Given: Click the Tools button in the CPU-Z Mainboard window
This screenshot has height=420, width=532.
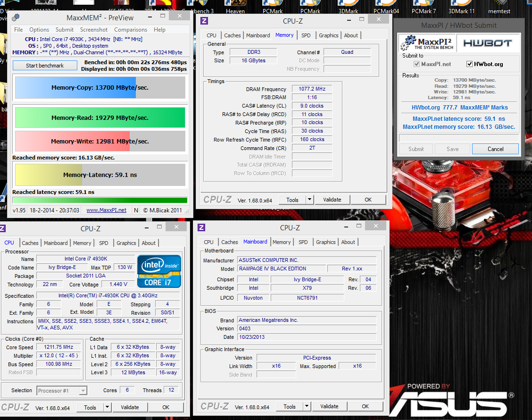Looking at the screenshot, I should 290,406.
